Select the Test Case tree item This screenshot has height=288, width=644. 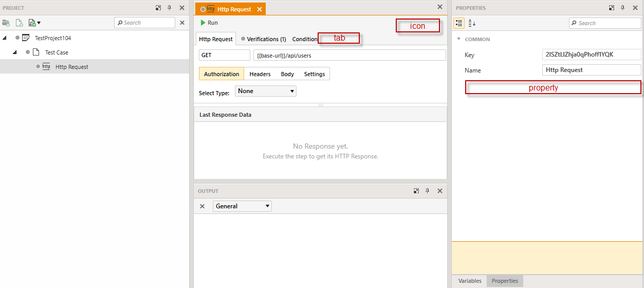57,52
